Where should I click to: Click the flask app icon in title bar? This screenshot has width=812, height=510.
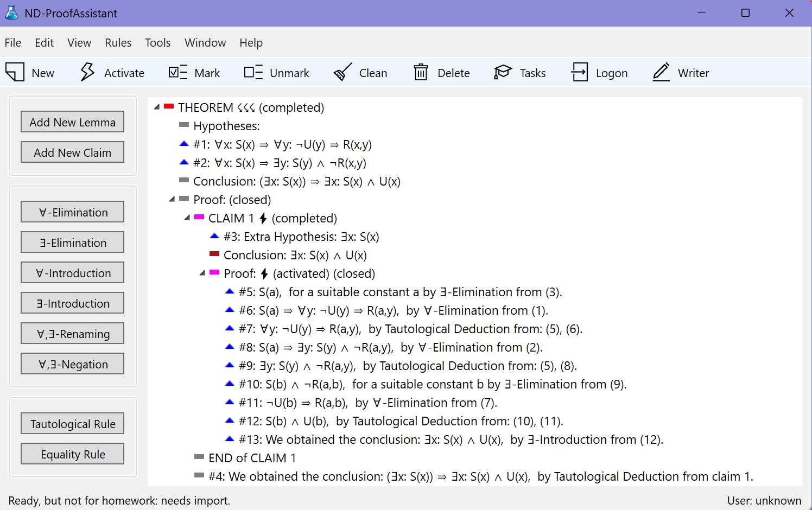(x=11, y=13)
